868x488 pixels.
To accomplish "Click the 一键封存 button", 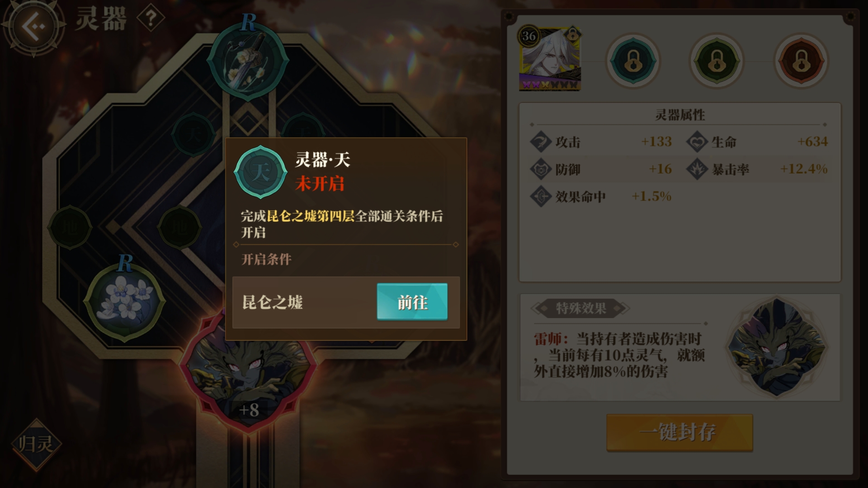I will pyautogui.click(x=679, y=432).
